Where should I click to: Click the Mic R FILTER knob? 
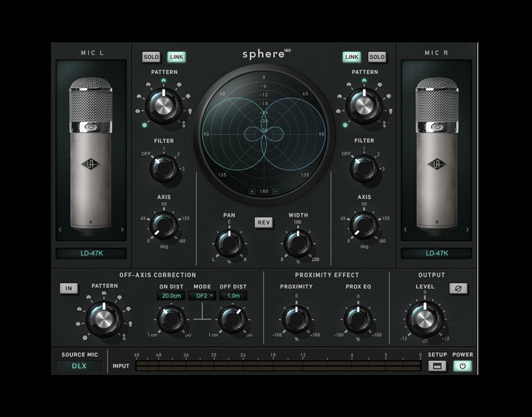coord(364,169)
